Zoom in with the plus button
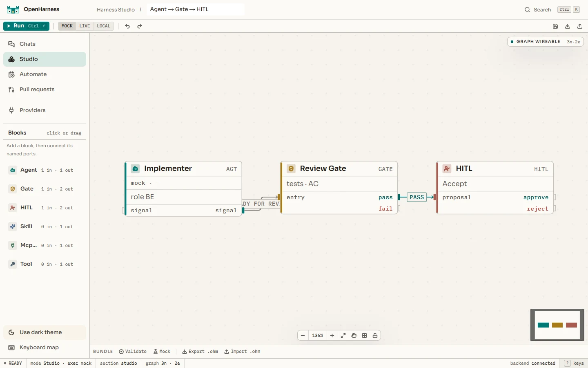 click(332, 336)
